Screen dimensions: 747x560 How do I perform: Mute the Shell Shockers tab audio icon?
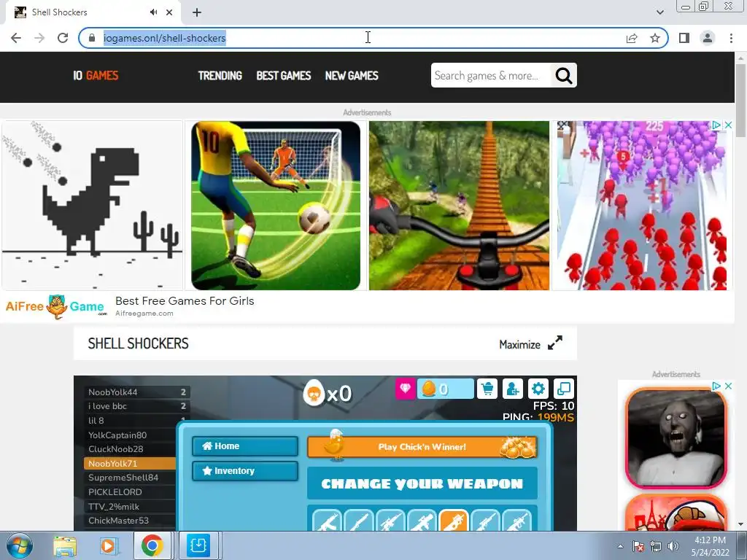pyautogui.click(x=153, y=12)
